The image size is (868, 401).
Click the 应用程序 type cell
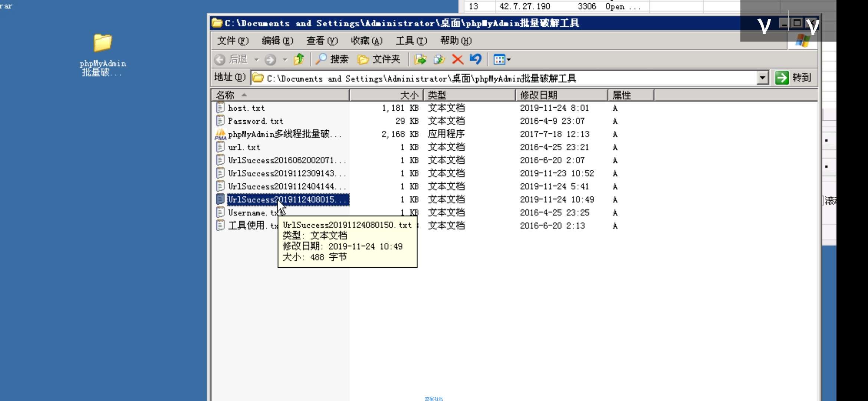pyautogui.click(x=446, y=134)
